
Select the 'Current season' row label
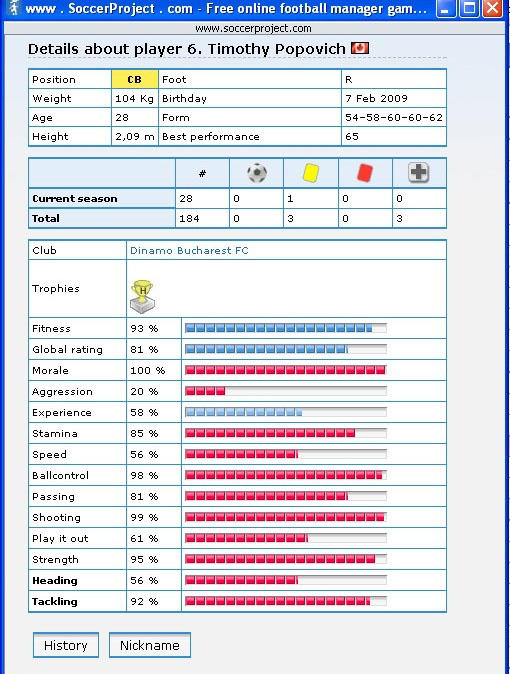75,199
